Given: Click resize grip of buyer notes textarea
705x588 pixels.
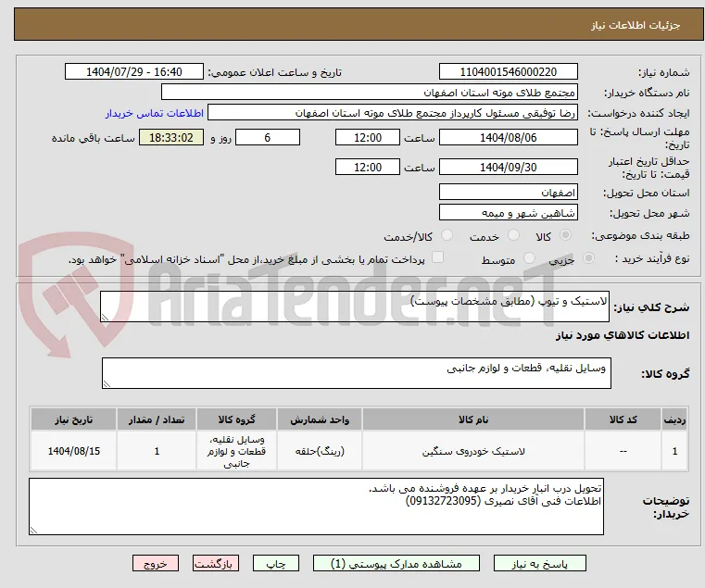Looking at the screenshot, I should click(33, 531).
